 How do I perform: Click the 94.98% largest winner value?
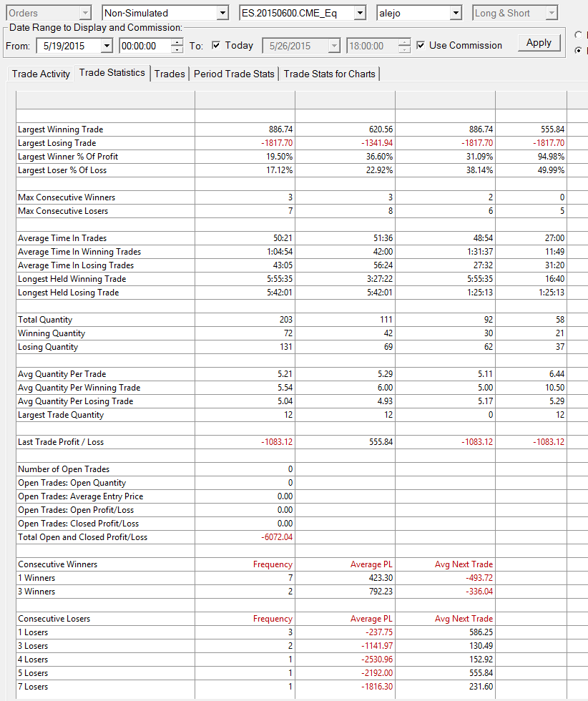551,157
